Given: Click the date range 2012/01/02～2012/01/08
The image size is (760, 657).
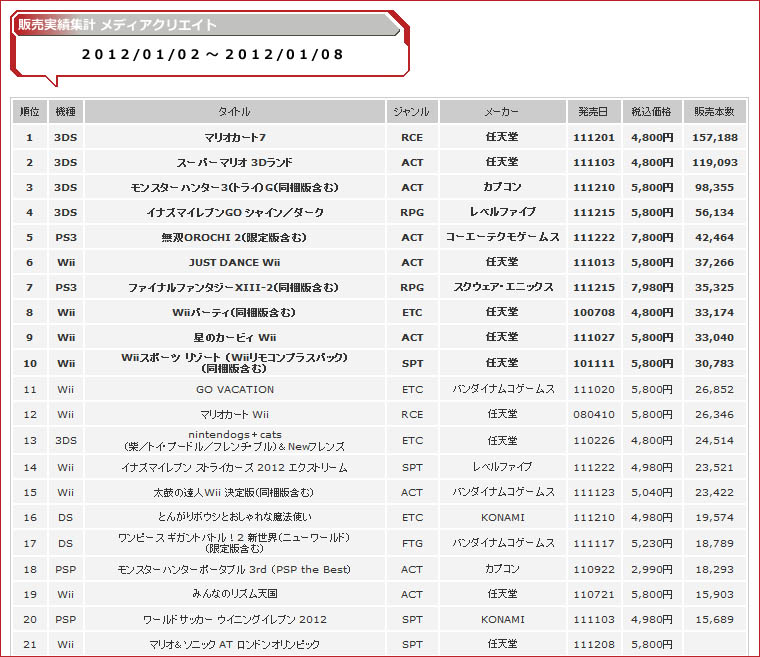Looking at the screenshot, I should (213, 54).
